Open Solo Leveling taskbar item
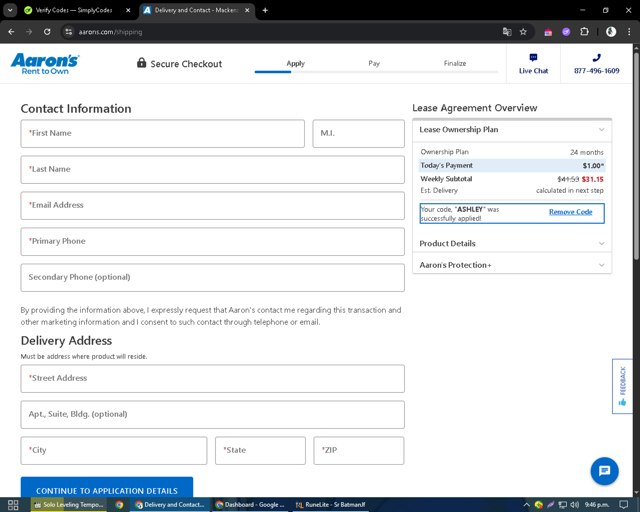Viewport: 640px width, 512px height. tap(69, 505)
